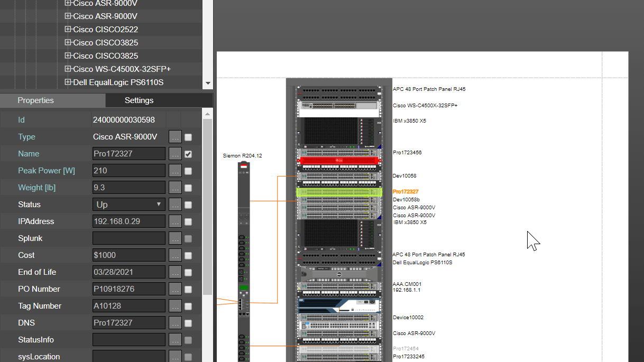This screenshot has width=644, height=362.
Task: Enable the Cost row checkbox
Action: pyautogui.click(x=188, y=256)
